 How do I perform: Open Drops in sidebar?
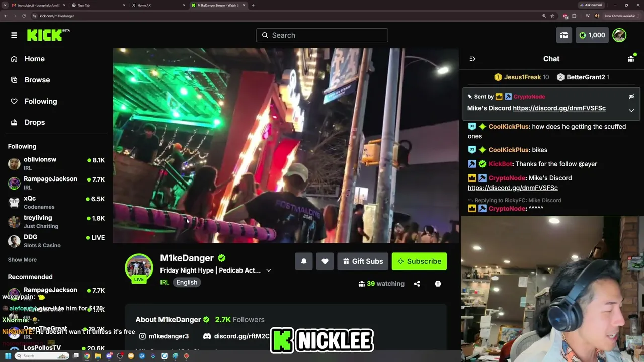pyautogui.click(x=34, y=122)
